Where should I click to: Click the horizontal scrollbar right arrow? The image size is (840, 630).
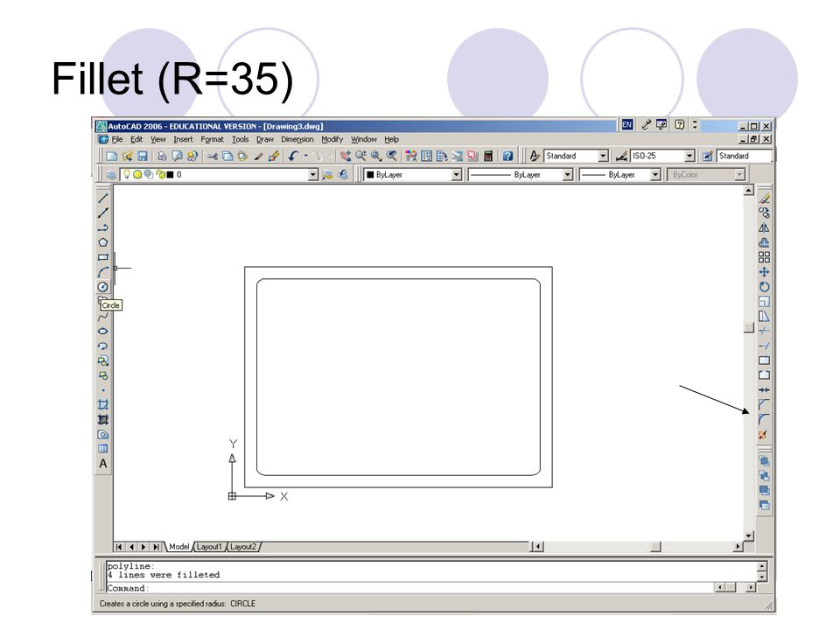pos(738,546)
